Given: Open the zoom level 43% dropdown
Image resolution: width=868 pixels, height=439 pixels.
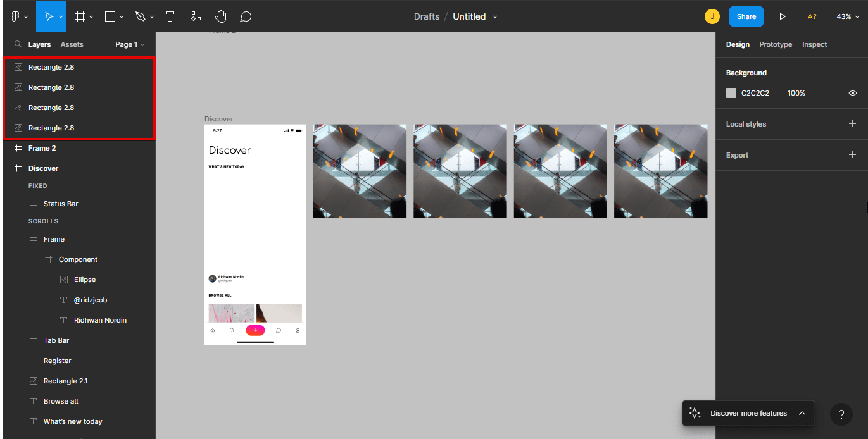Looking at the screenshot, I should (x=848, y=16).
